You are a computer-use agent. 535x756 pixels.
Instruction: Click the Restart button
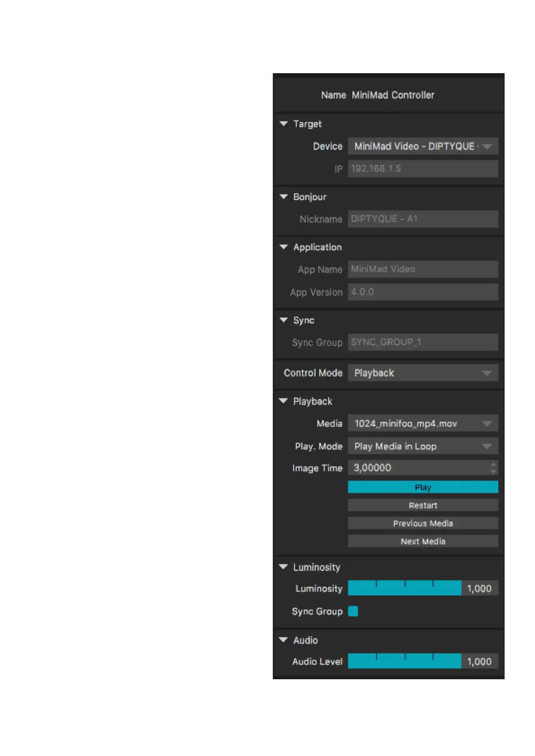click(x=422, y=505)
